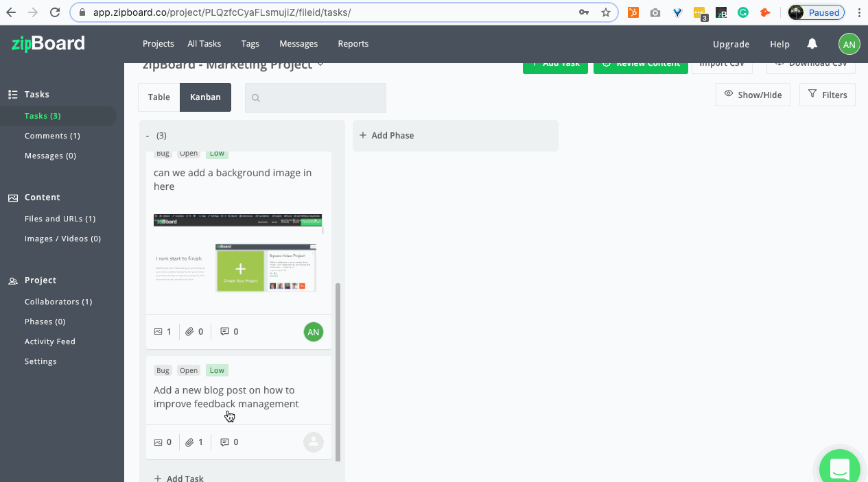Click the Review Content button

pos(641,68)
